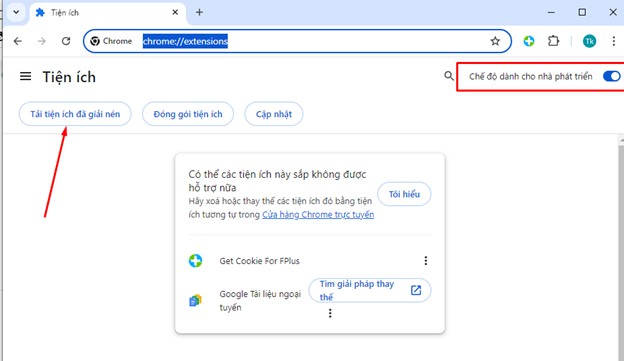Click the Tôi hiểu button

404,194
